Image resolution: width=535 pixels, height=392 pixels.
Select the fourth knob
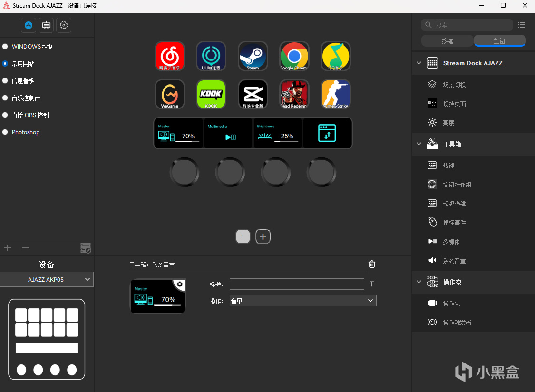coord(321,172)
